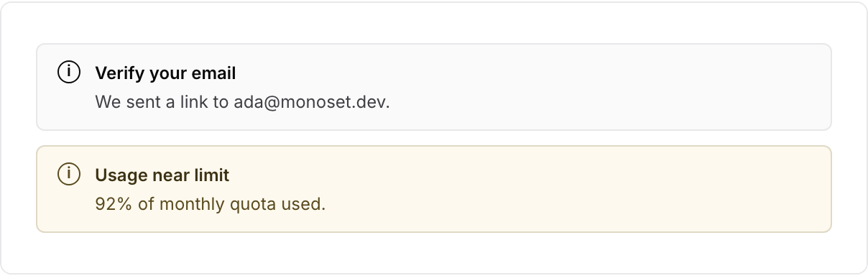Image resolution: width=868 pixels, height=276 pixels.
Task: Select the yellow warning alert's circled i icon
Action: click(68, 175)
